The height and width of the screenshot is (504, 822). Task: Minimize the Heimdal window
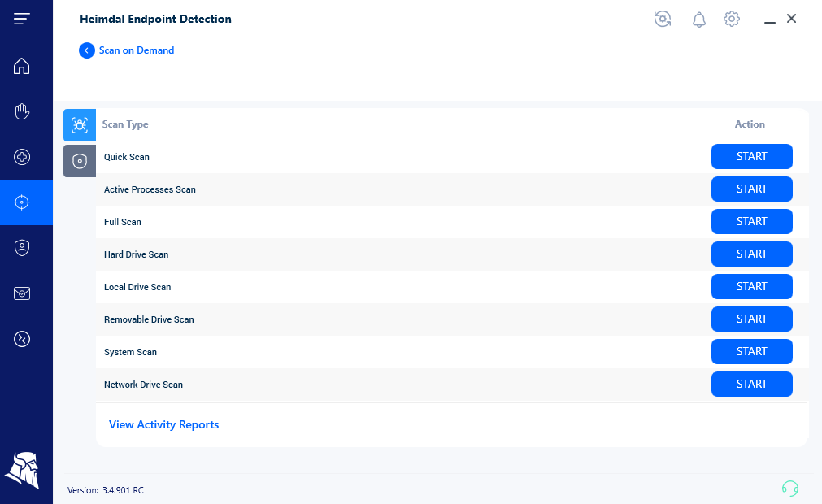[x=770, y=22]
